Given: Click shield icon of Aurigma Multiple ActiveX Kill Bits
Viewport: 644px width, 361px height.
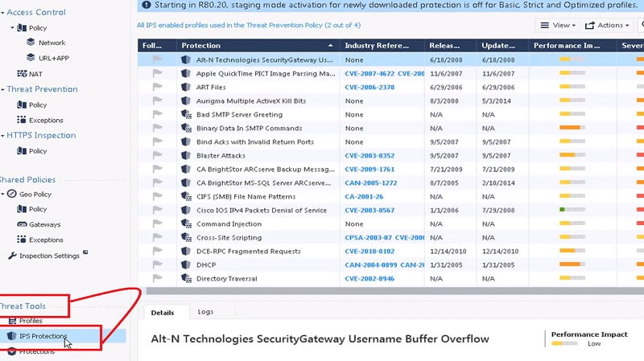Looking at the screenshot, I should tap(186, 101).
